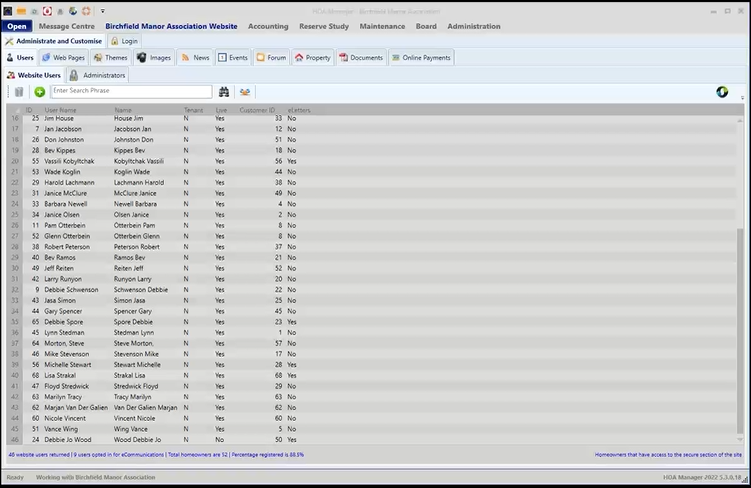
Task: Open the Forum tab
Action: [x=271, y=57]
